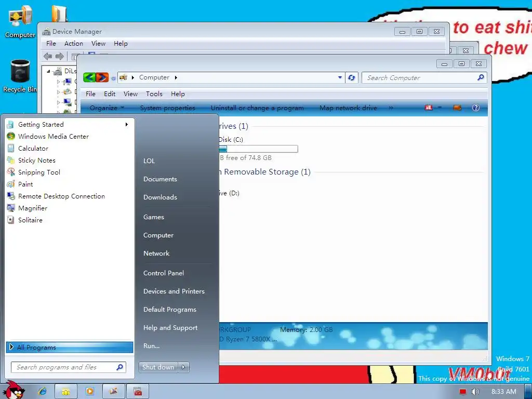Open the Computer desktop icon
Image resolution: width=532 pixels, height=399 pixels.
(20, 22)
